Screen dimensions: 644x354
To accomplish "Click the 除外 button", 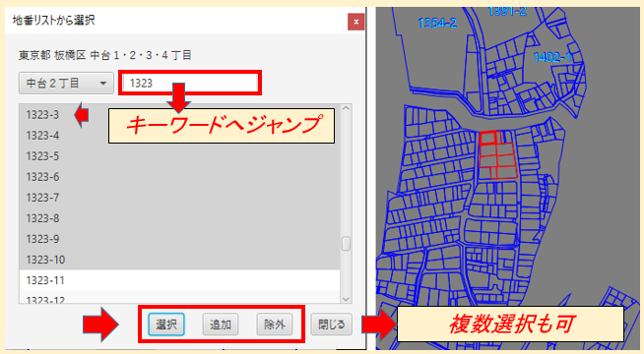I will (x=275, y=324).
